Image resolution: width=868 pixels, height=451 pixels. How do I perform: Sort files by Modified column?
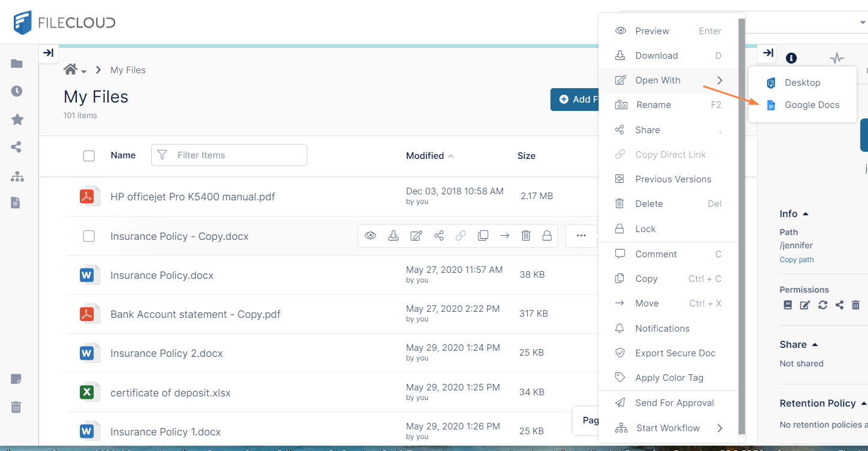425,155
